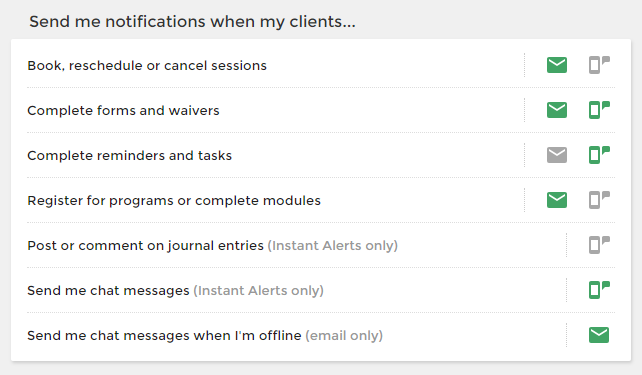This screenshot has height=375, width=642.
Task: Enable instant alerts for program registrations
Action: click(x=599, y=200)
